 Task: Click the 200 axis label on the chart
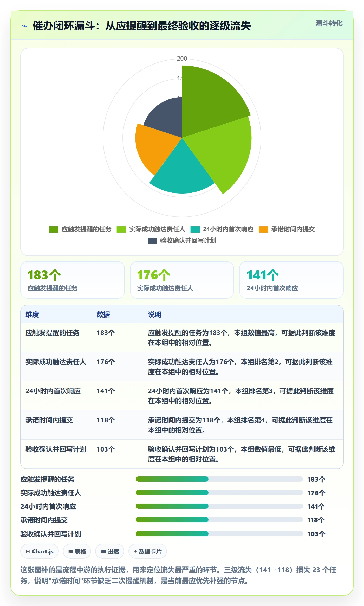click(x=182, y=59)
